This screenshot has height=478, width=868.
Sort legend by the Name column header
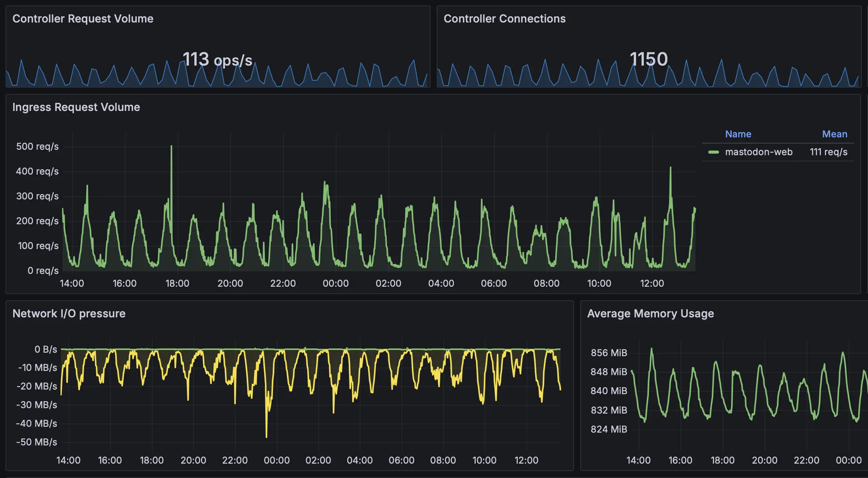tap(738, 134)
